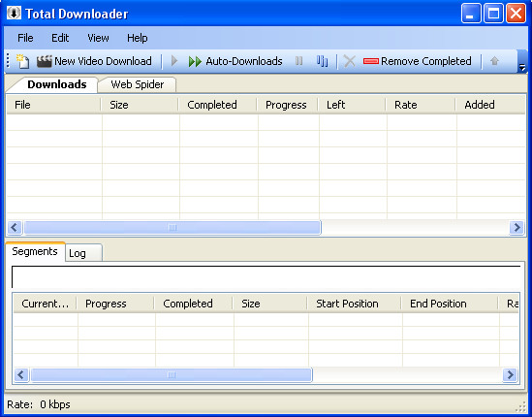Switch to the Web Spider tab
The image size is (532, 417).
click(x=137, y=84)
